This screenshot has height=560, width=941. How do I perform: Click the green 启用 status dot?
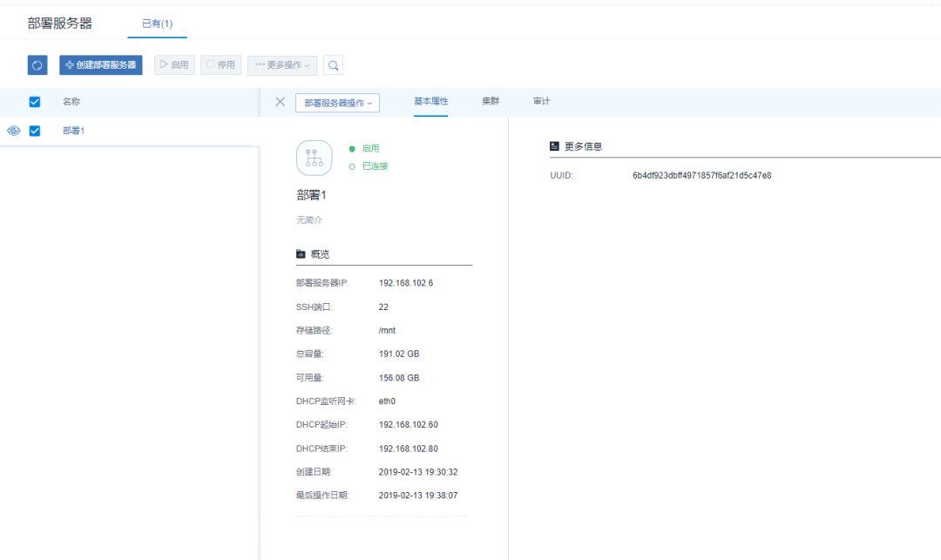point(352,149)
